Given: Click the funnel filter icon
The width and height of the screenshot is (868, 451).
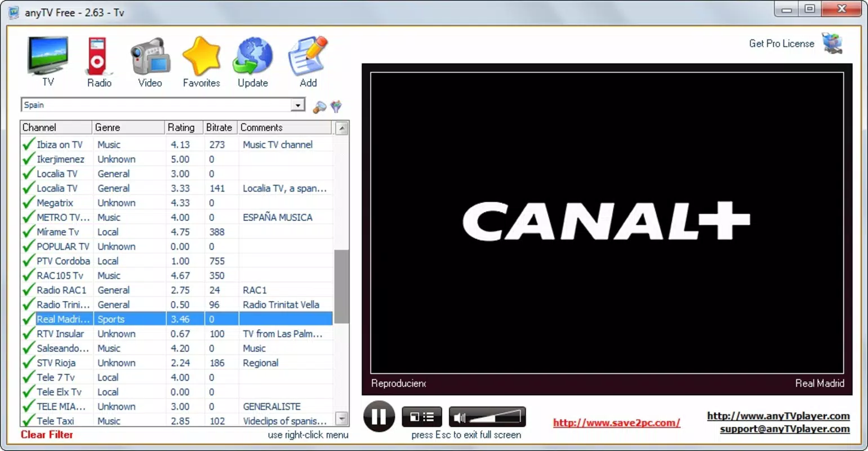Looking at the screenshot, I should [336, 106].
